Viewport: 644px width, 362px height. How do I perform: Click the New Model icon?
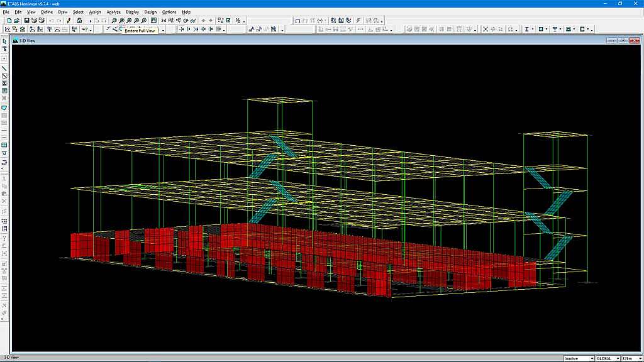click(9, 21)
